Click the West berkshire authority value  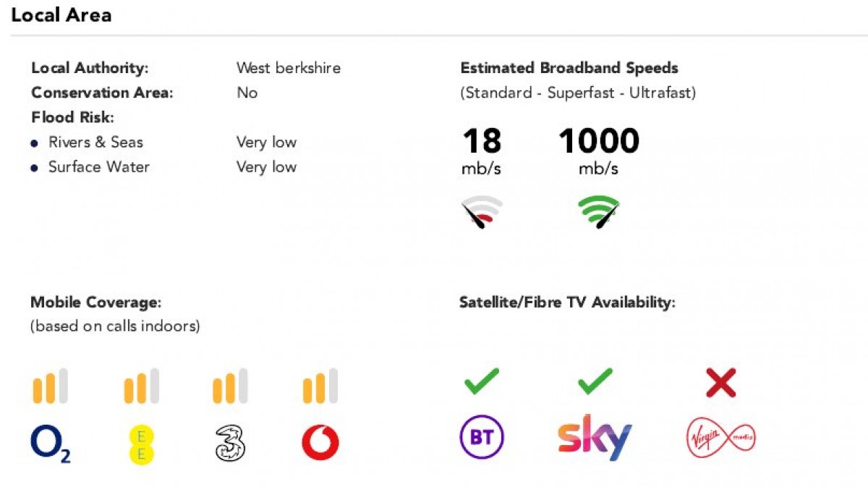[x=289, y=68]
